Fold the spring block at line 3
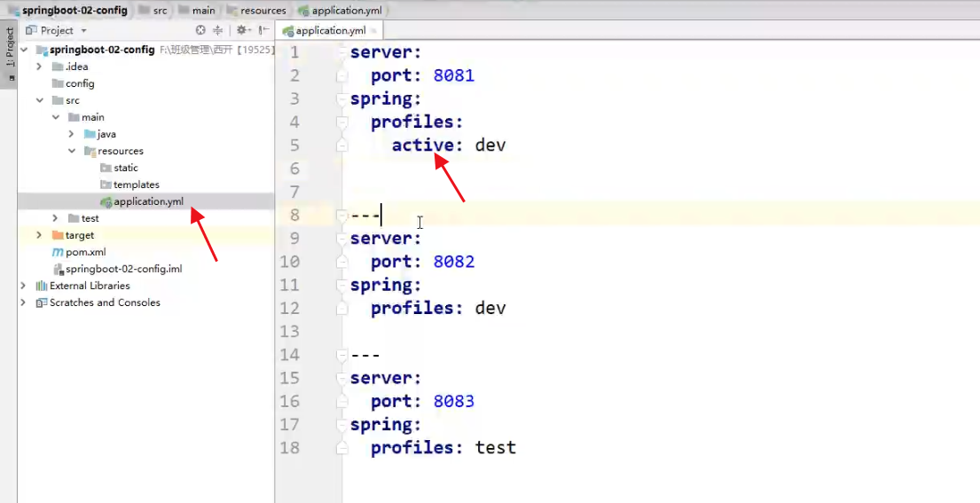980x503 pixels. pos(341,98)
